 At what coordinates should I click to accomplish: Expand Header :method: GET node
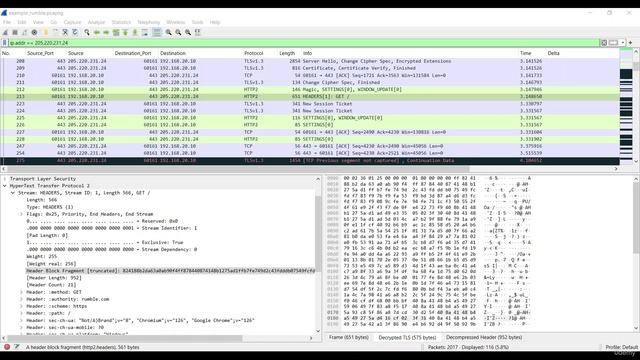pyautogui.click(x=21, y=292)
